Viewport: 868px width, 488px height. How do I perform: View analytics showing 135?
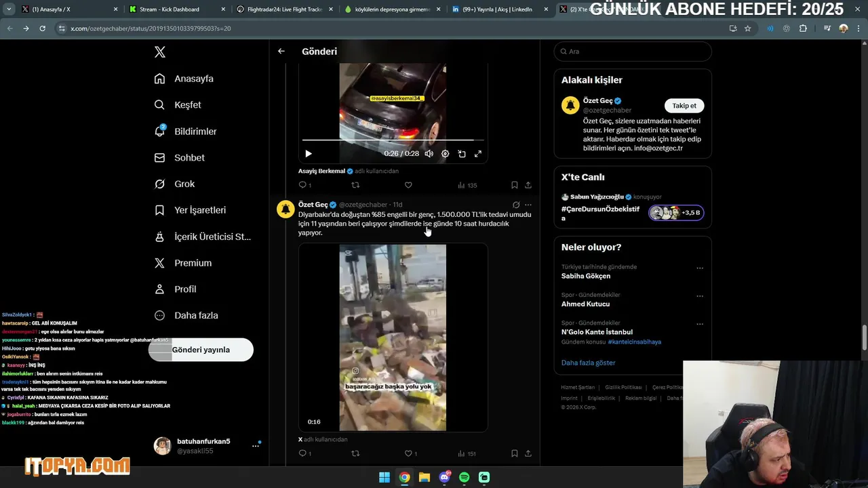[467, 185]
